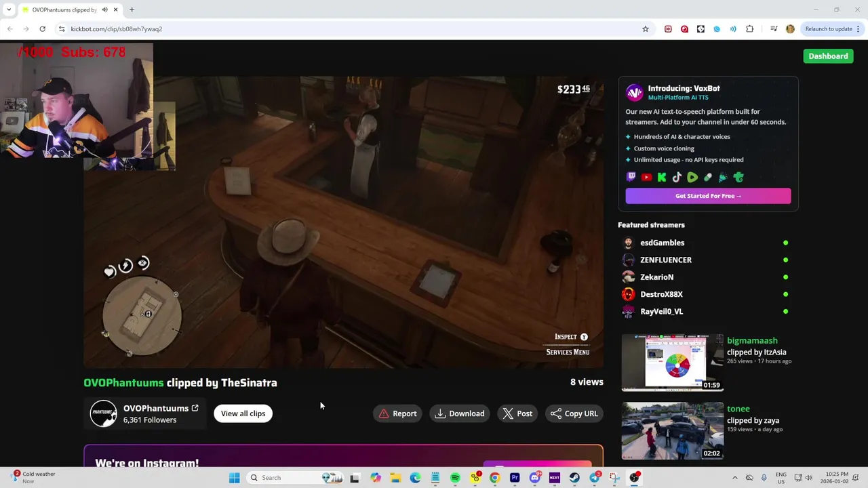Open the Cold weather widget
Viewport: 868px width, 488px height.
tap(33, 478)
